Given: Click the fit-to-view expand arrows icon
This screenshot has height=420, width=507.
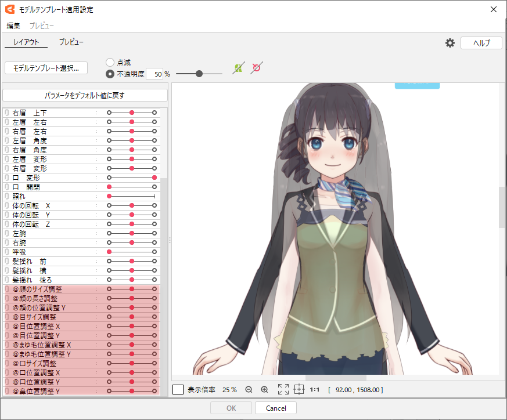Looking at the screenshot, I should pos(283,389).
